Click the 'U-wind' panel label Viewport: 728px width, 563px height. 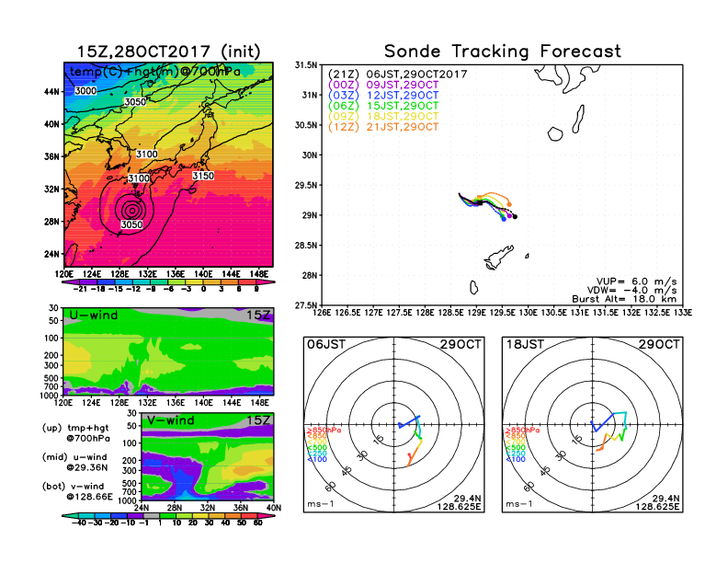tap(94, 316)
